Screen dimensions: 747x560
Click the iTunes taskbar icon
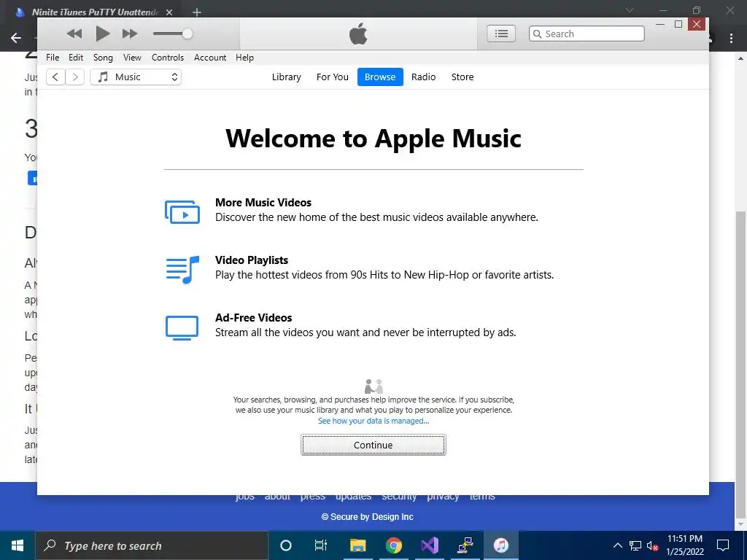(x=500, y=545)
